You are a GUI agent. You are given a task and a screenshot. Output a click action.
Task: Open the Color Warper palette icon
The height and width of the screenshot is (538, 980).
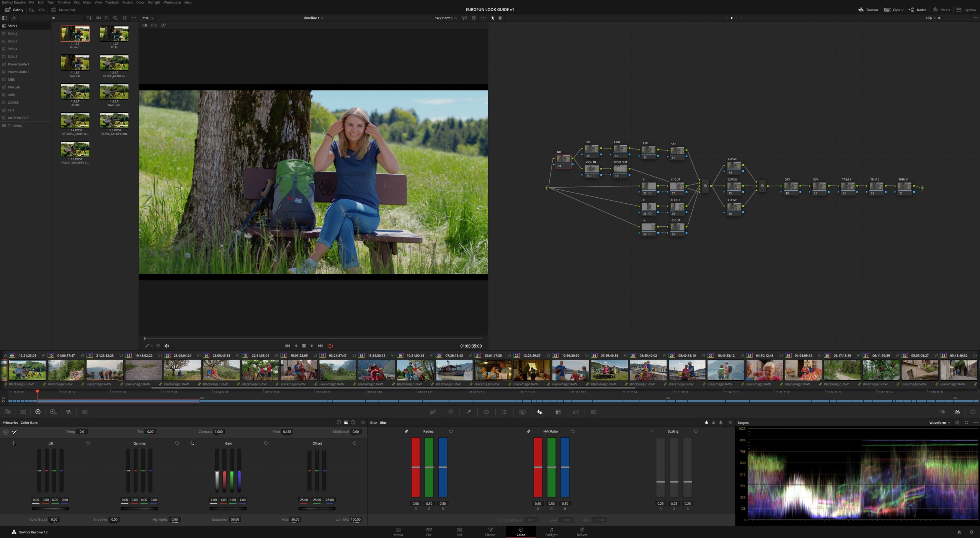point(451,412)
